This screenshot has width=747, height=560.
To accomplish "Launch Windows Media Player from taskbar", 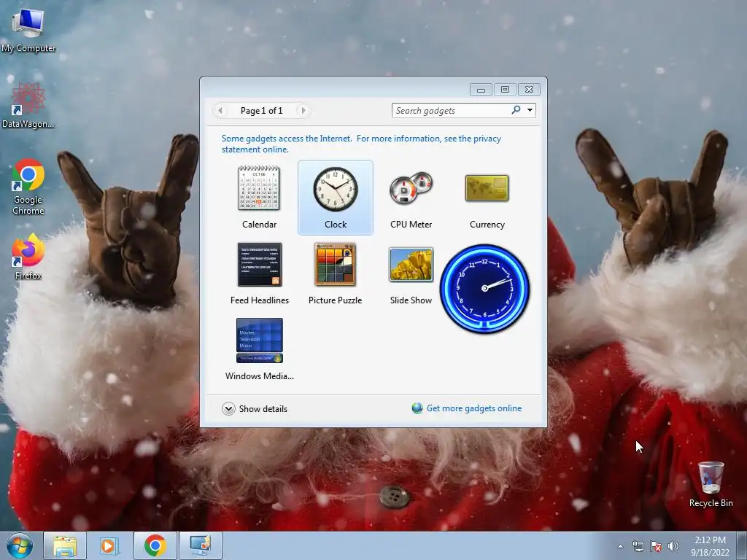I will coord(109,545).
